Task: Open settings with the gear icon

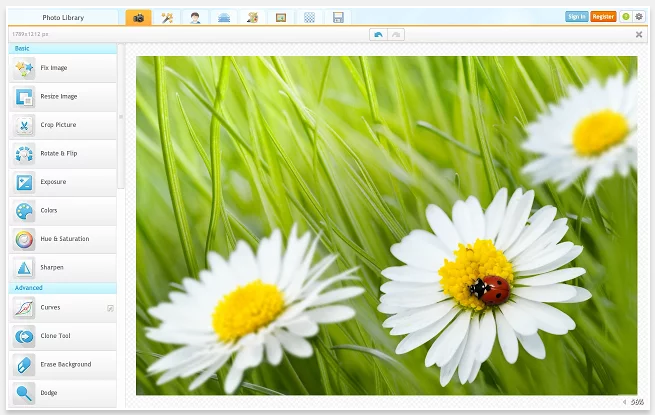Action: (x=639, y=17)
